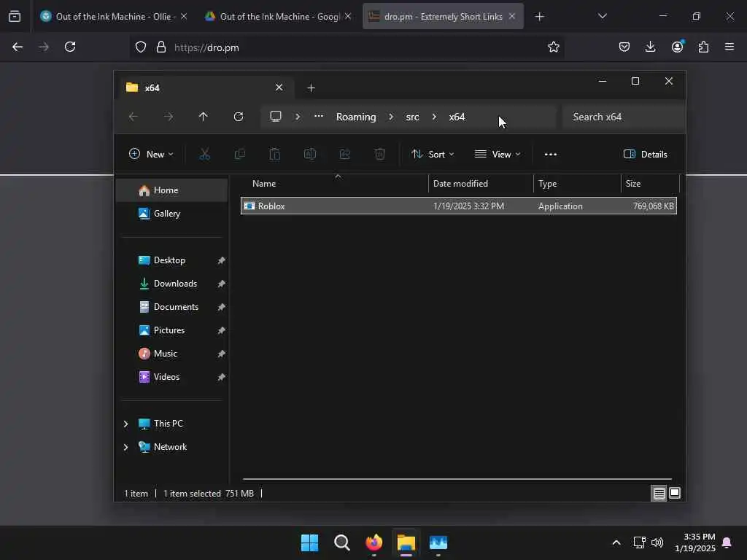Click the Delete trash icon in Explorer toolbar
The width and height of the screenshot is (747, 560).
pos(379,154)
